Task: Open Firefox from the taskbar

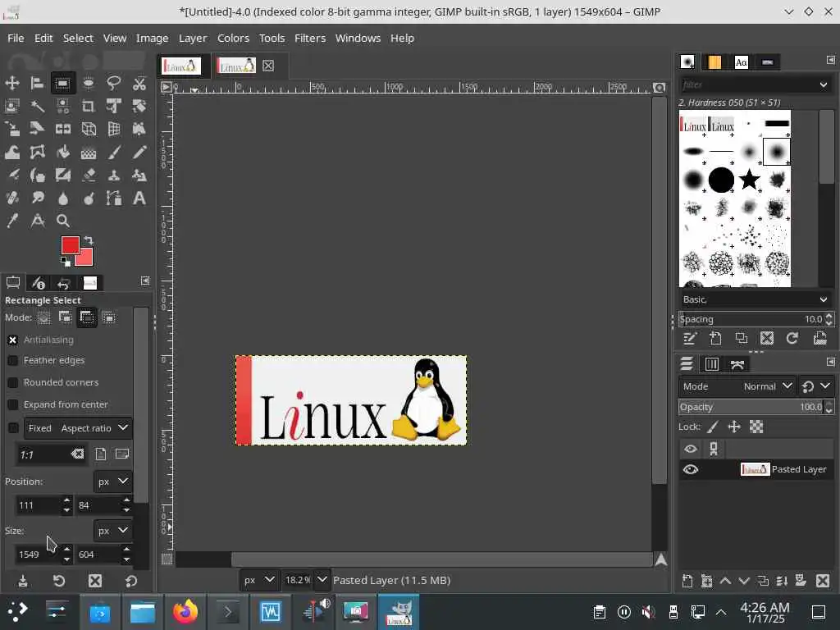Action: (185, 611)
